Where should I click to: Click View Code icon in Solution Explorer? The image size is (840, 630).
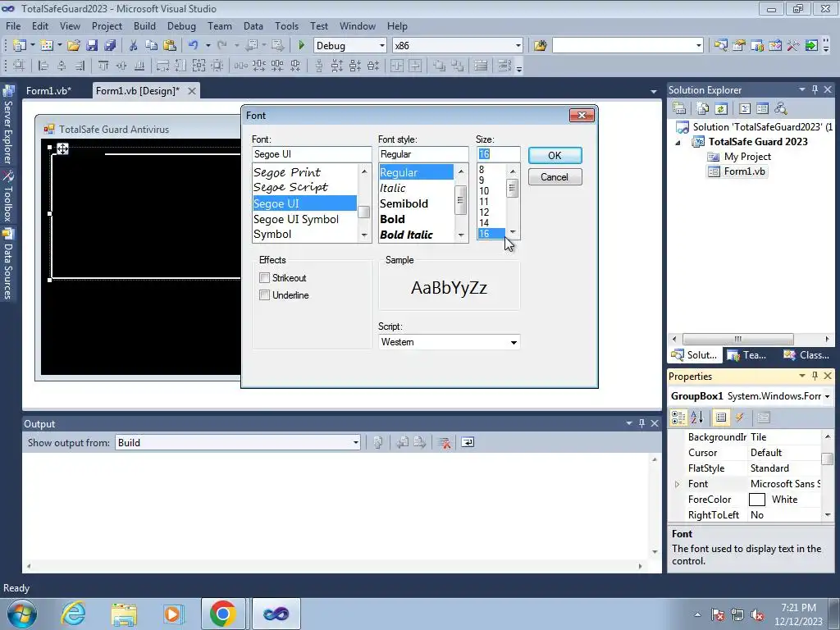pos(745,108)
